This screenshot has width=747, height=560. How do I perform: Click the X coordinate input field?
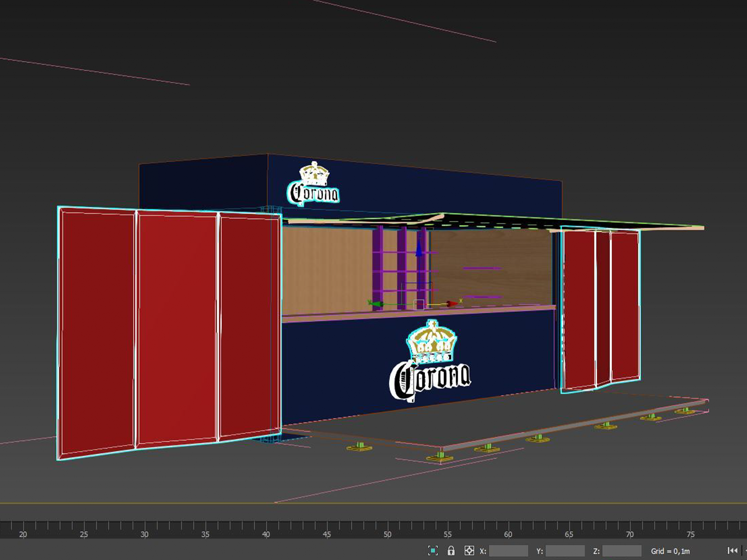tap(508, 550)
